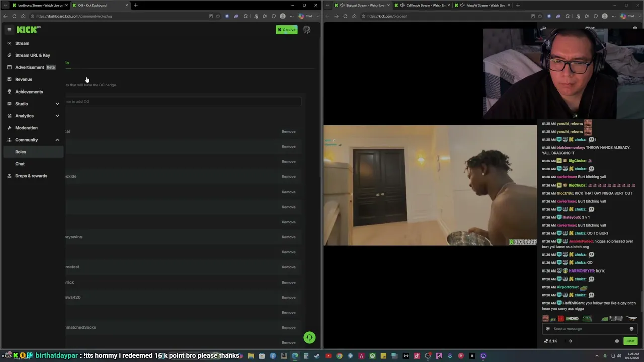Click username HARMONEYES in chat
644x362 pixels.
[581, 270]
